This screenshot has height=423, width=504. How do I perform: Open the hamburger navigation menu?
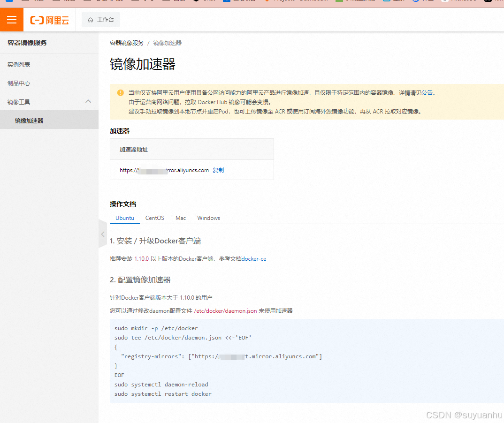click(x=12, y=20)
